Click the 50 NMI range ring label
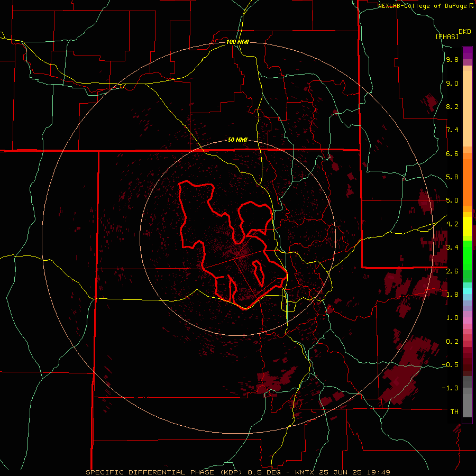The image size is (476, 476). (237, 140)
